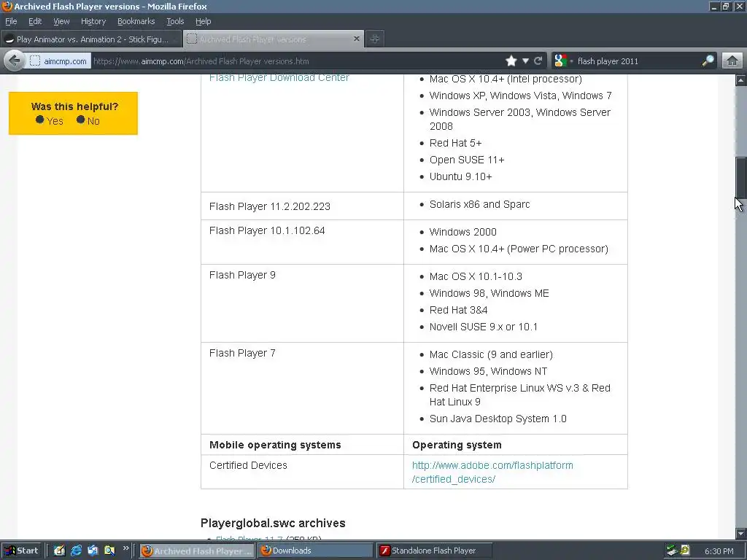Switch to Downloads window in taskbar

click(315, 551)
